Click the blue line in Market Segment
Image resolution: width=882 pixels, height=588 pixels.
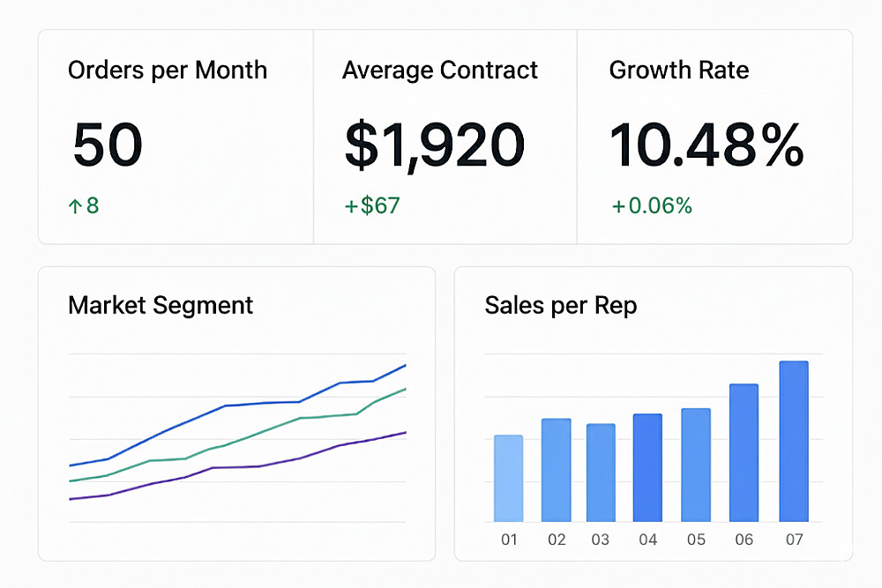click(x=226, y=406)
